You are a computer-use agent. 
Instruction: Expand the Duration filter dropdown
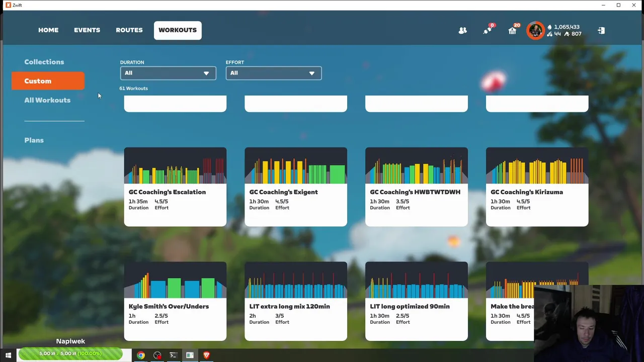coord(168,73)
